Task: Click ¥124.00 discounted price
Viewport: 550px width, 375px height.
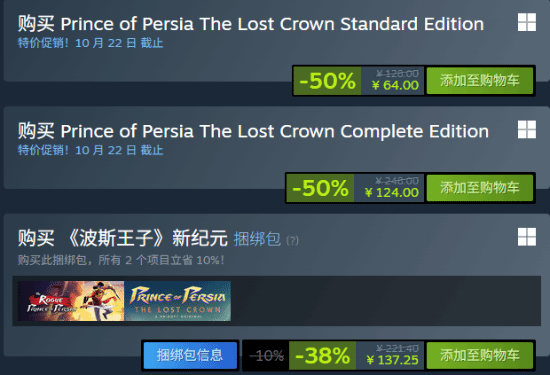Action: click(392, 193)
